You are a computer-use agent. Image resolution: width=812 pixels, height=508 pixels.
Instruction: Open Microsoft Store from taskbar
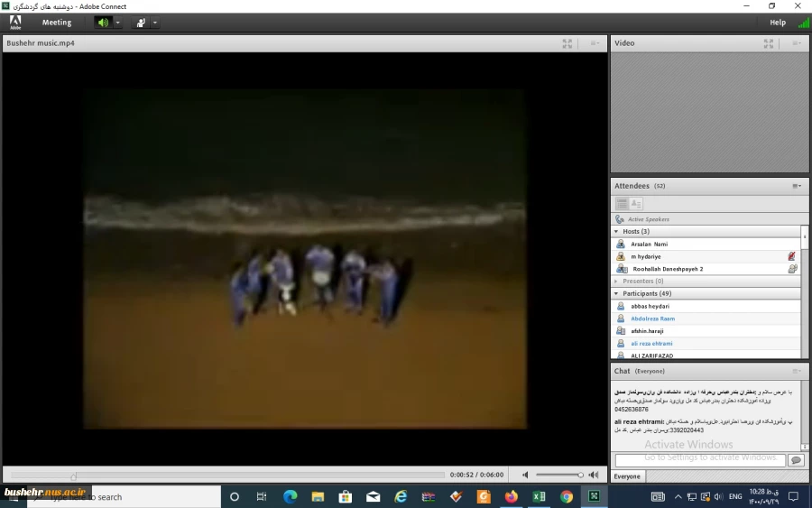pos(345,497)
